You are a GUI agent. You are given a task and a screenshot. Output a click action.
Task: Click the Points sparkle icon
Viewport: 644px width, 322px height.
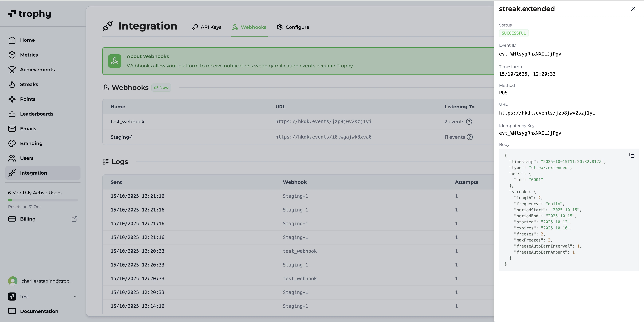point(12,99)
